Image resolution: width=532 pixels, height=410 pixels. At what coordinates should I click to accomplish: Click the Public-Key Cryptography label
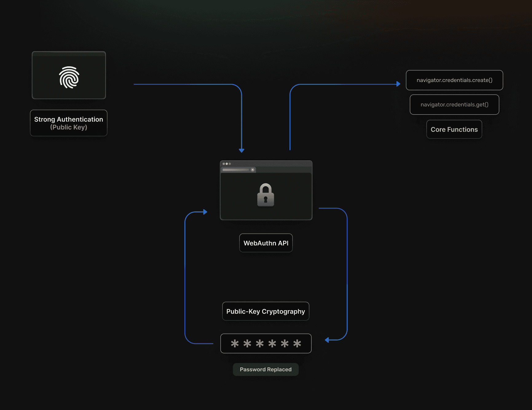266,311
